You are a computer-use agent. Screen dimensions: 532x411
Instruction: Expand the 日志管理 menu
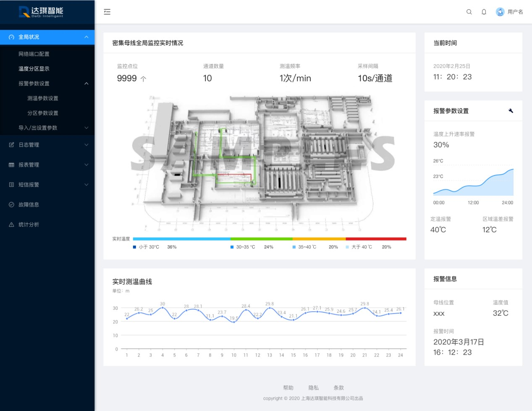[x=86, y=145]
